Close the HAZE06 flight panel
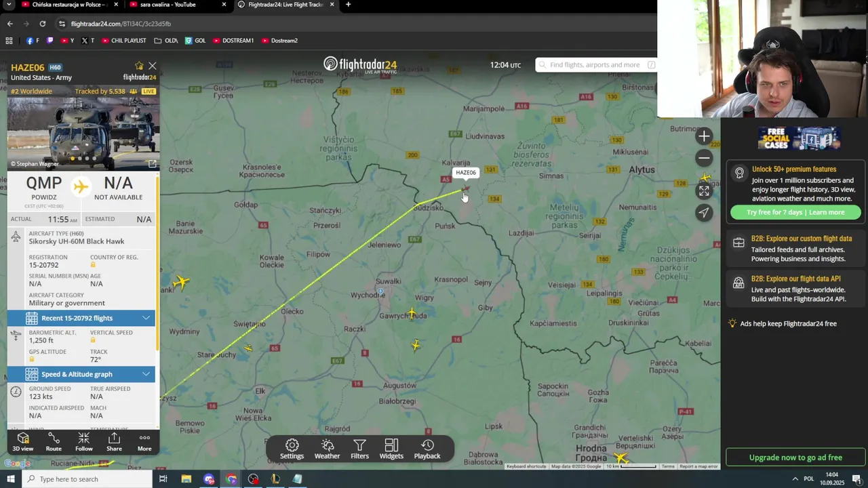 (153, 66)
